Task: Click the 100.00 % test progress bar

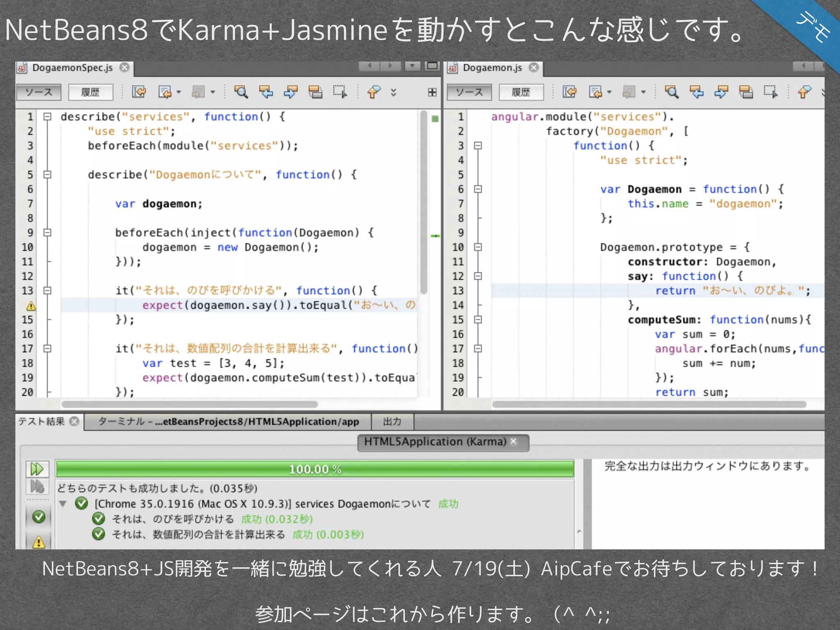Action: [x=315, y=469]
